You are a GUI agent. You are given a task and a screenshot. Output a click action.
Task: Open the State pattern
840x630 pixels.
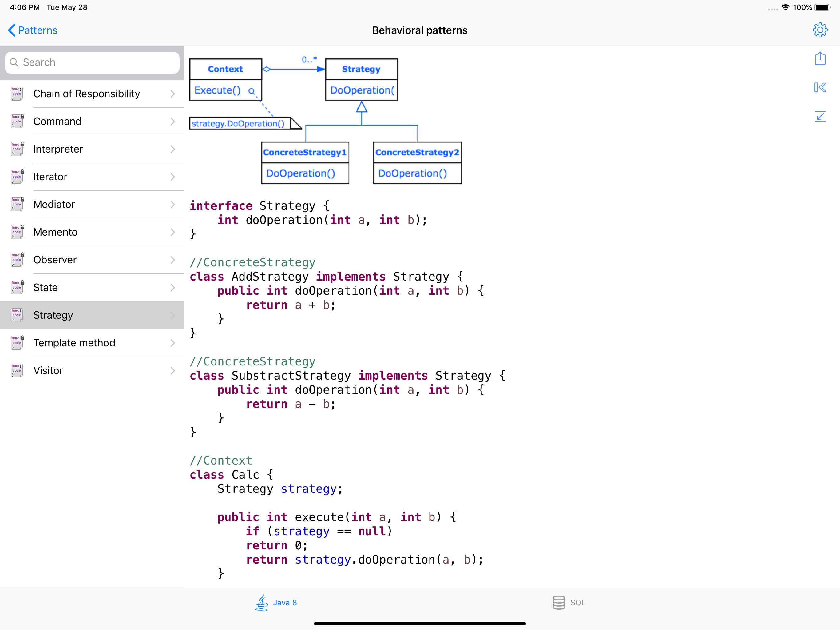[x=46, y=288]
